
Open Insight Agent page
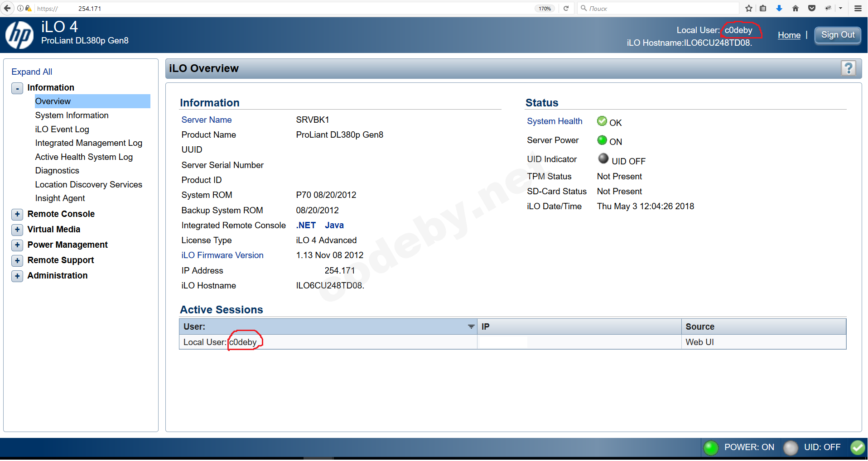click(60, 198)
